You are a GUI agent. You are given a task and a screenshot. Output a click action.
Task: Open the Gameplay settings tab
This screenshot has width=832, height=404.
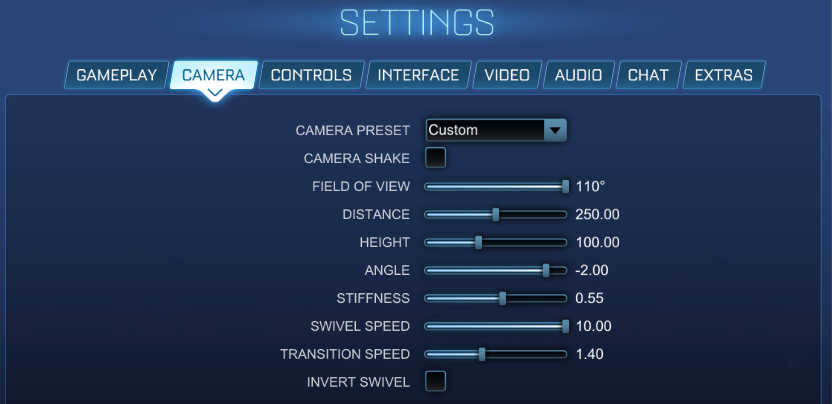117,75
